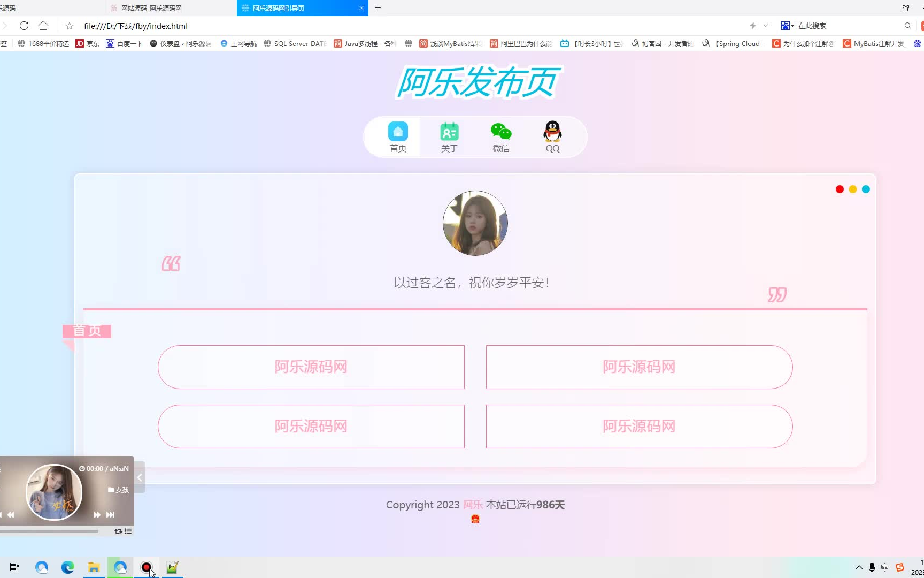Jump back a track with rewind icon

tap(11, 514)
